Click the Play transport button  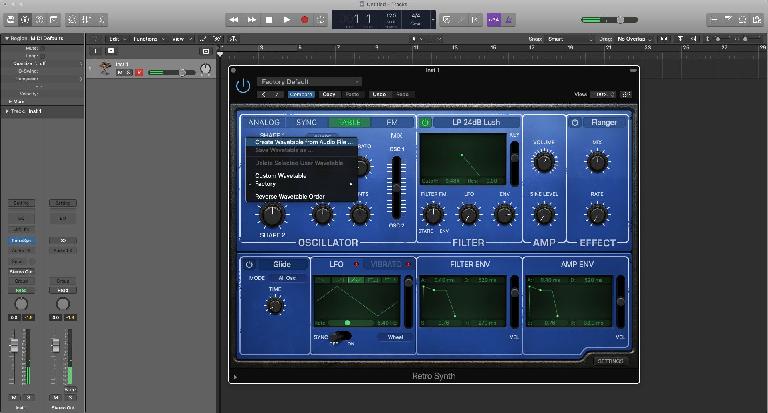(287, 20)
